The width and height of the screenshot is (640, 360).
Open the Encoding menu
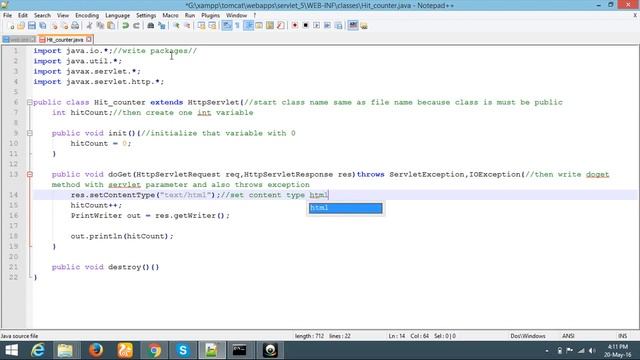[87, 16]
